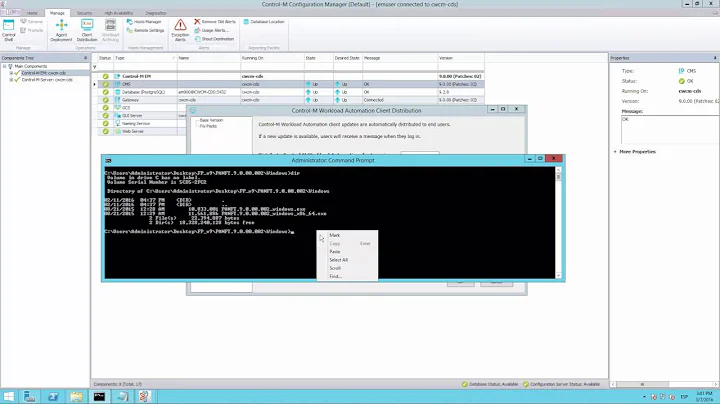
Task: Launch Agent Deployment from the ribbon
Action: (61, 30)
